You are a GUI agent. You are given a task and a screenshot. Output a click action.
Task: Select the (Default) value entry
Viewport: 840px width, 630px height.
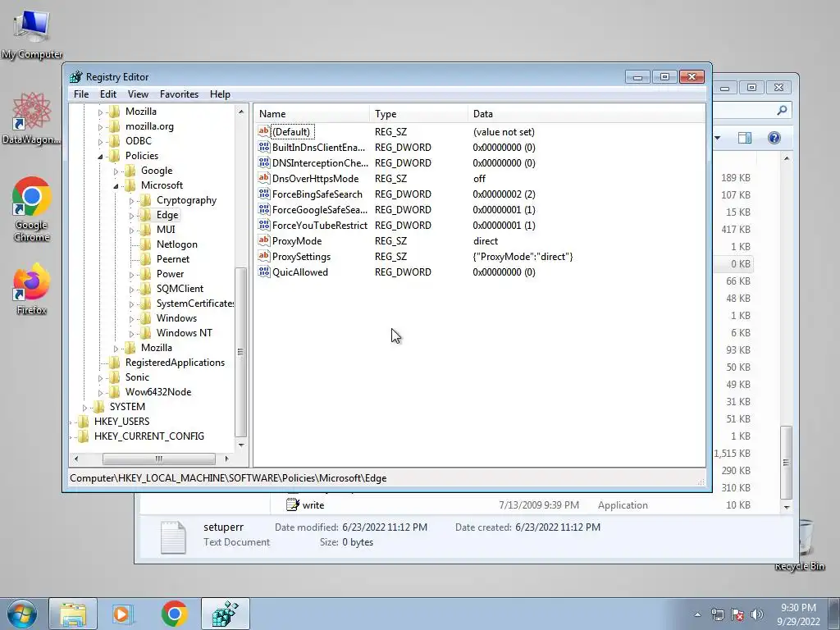291,132
